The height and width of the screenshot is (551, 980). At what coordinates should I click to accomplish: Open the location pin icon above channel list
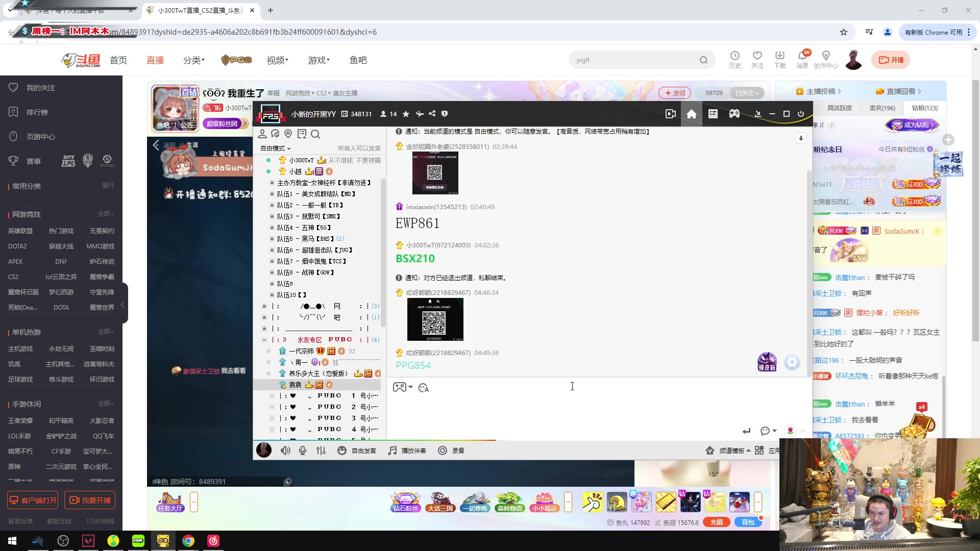[288, 134]
